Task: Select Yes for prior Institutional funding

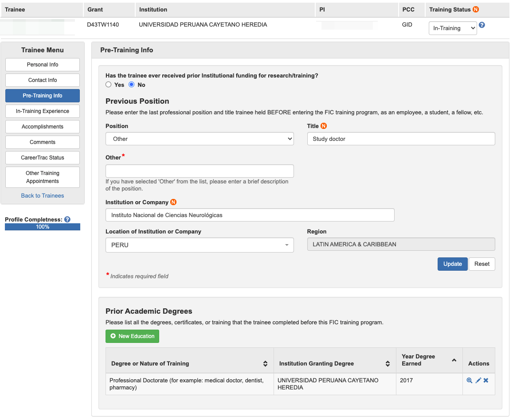Action: pos(109,85)
